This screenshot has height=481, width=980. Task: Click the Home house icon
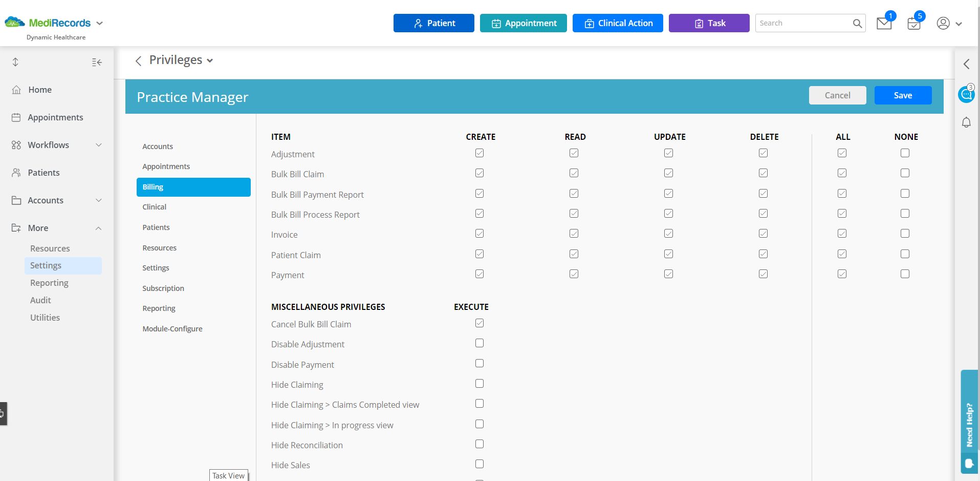(x=16, y=90)
